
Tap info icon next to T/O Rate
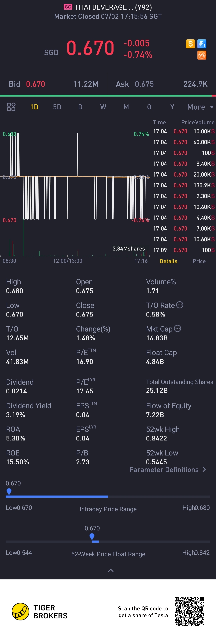[180, 305]
